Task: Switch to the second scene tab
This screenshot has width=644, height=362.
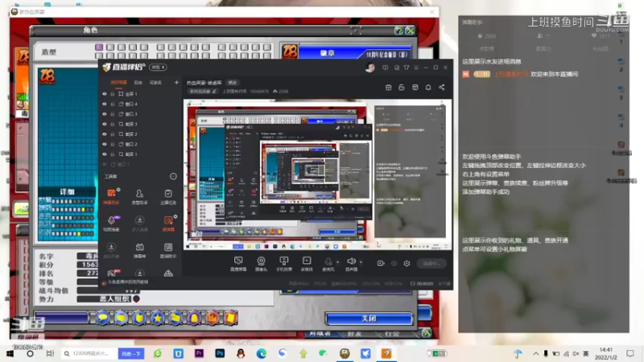Action: tap(138, 83)
